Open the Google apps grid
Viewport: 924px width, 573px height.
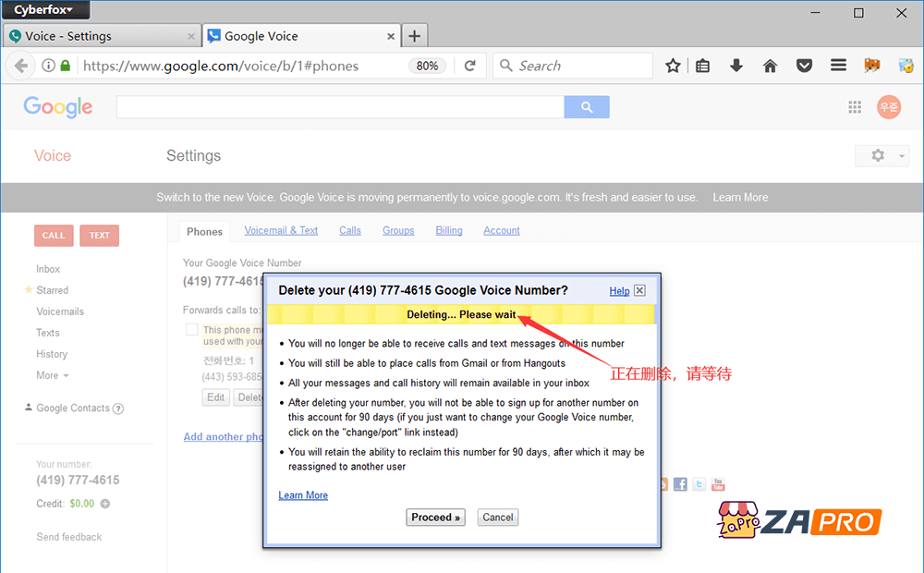(855, 106)
